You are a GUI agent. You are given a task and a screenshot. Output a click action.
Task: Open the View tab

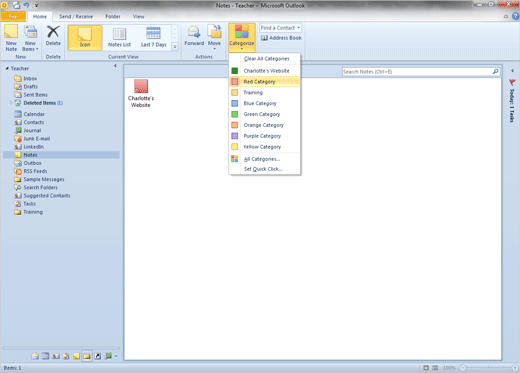click(138, 16)
